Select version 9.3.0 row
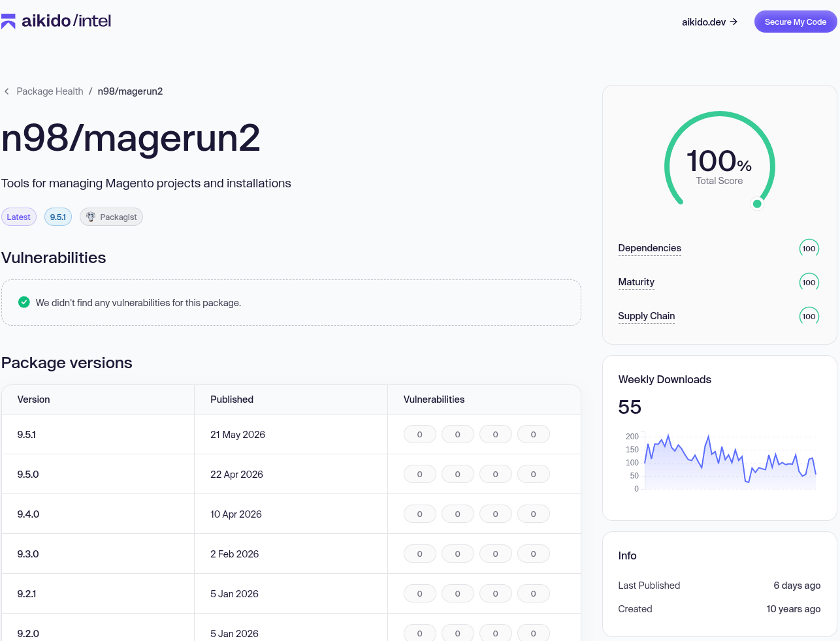The height and width of the screenshot is (641, 840). point(291,554)
